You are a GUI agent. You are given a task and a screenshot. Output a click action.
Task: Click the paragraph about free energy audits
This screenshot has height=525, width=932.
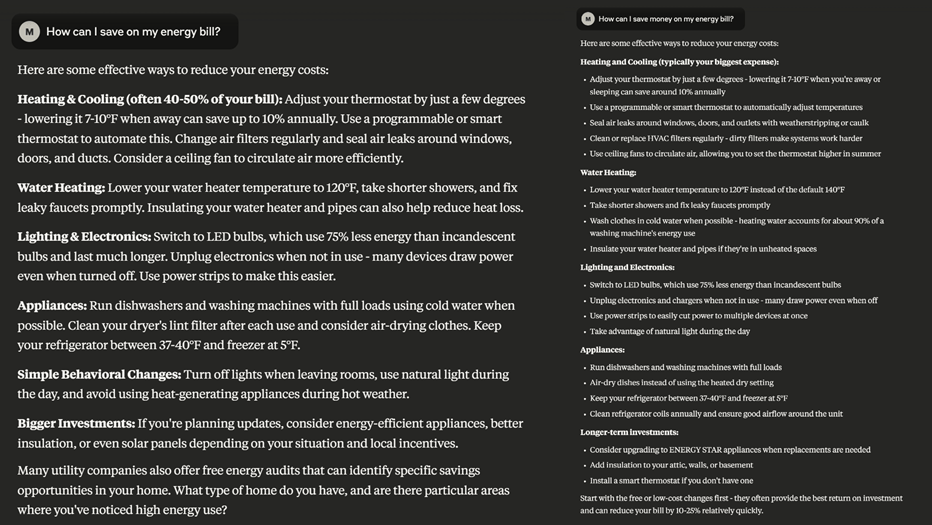[263, 491]
